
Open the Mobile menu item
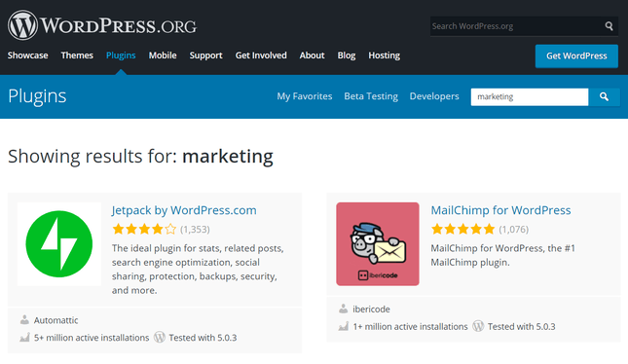tap(163, 55)
